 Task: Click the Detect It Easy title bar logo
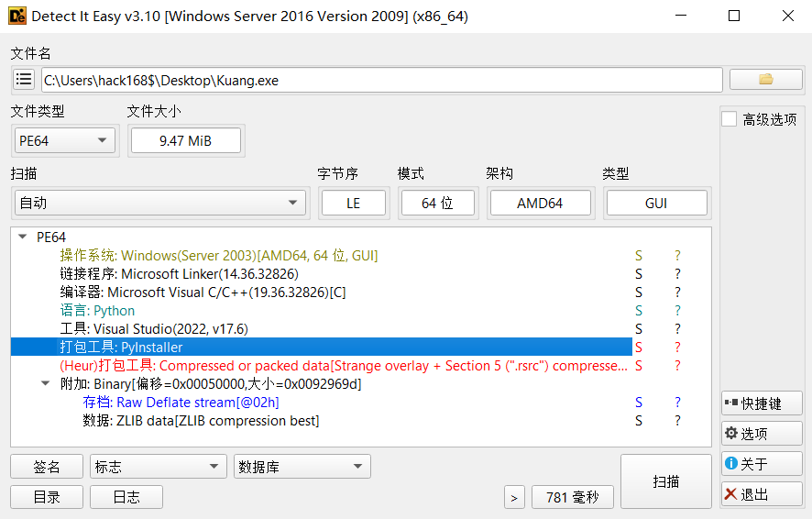click(17, 17)
